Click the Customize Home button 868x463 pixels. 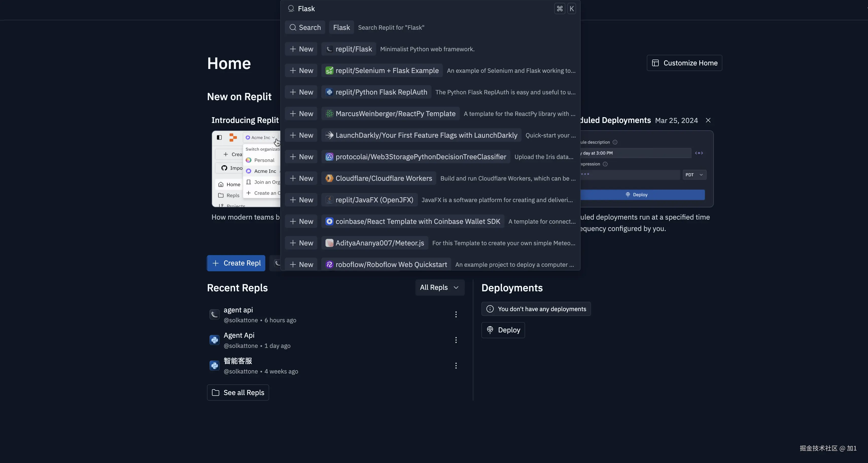pyautogui.click(x=684, y=63)
